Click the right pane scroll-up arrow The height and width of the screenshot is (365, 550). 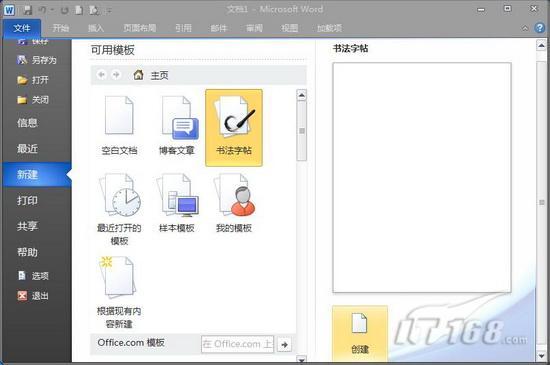pos(541,46)
